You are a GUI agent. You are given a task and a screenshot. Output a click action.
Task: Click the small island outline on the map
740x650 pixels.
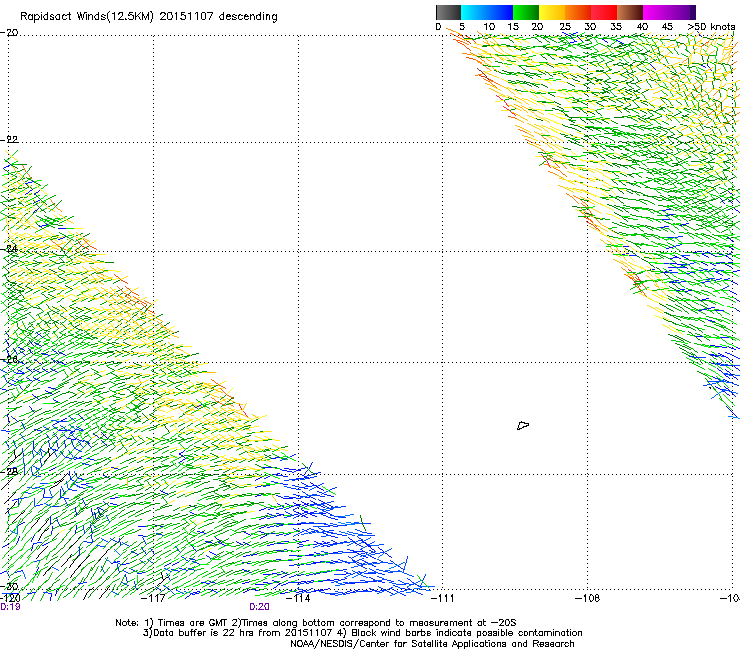click(x=523, y=425)
